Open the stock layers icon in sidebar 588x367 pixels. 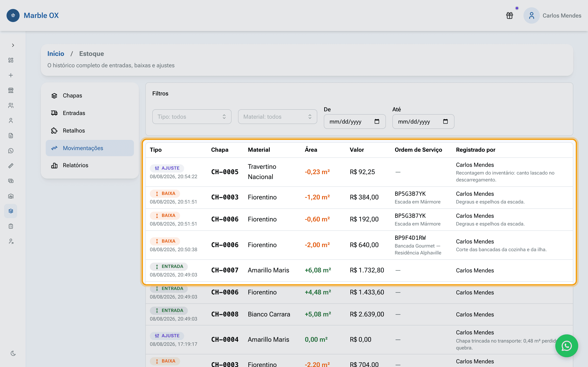pyautogui.click(x=11, y=211)
